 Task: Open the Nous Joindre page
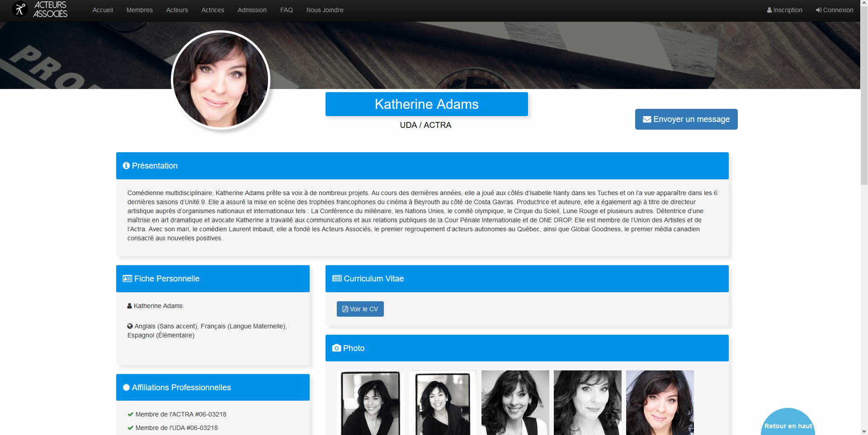[325, 10]
